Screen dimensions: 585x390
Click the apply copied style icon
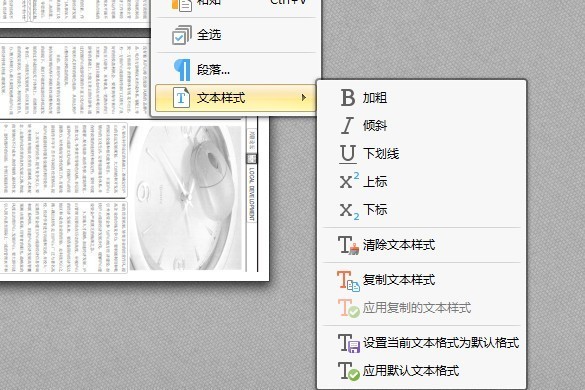[x=349, y=308]
